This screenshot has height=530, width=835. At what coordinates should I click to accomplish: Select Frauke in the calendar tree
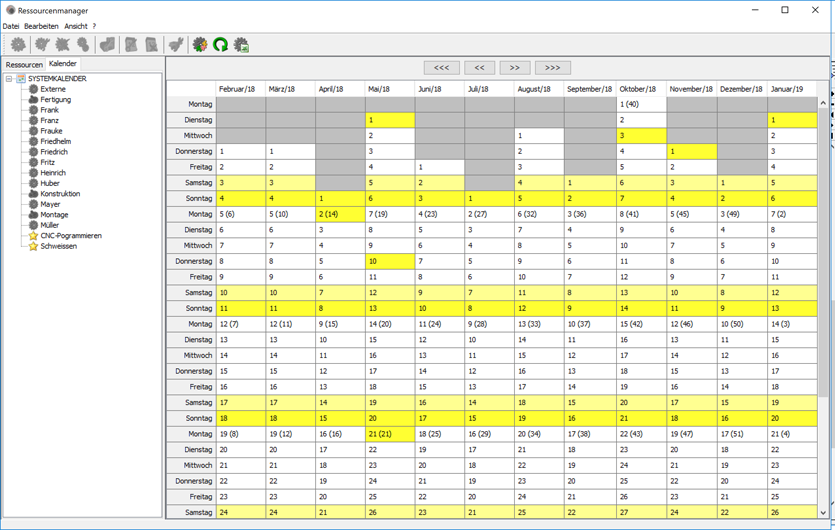[x=51, y=131]
